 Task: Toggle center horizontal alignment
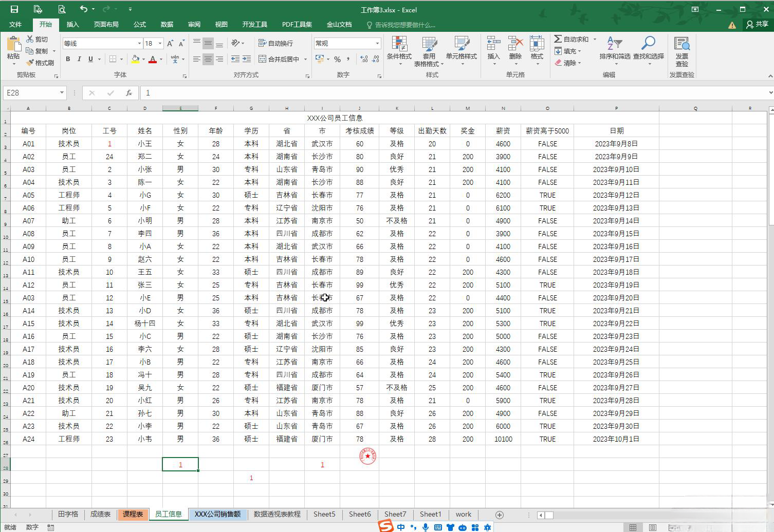[208, 60]
